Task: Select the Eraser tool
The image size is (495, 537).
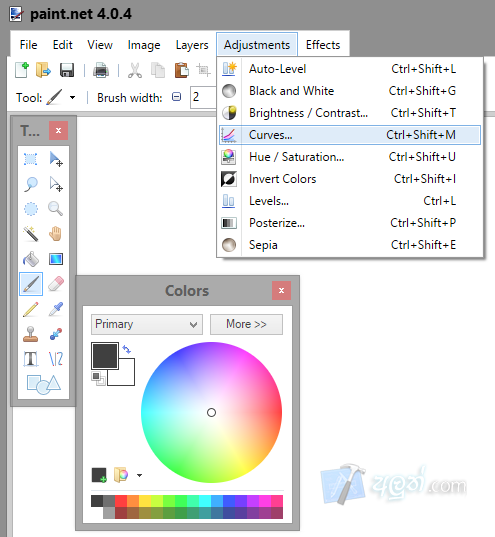Action: point(55,284)
